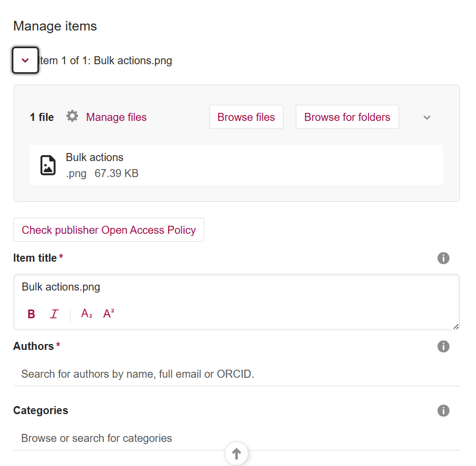Click the gear icon beside Manage files
Image resolution: width=476 pixels, height=466 pixels.
pyautogui.click(x=72, y=117)
